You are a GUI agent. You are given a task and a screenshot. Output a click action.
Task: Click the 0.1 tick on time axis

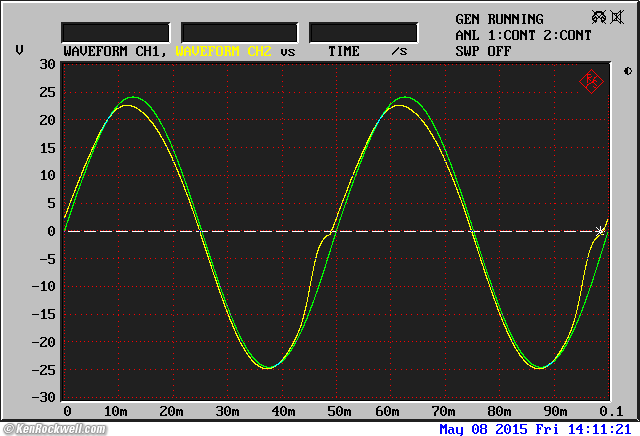coord(611,411)
